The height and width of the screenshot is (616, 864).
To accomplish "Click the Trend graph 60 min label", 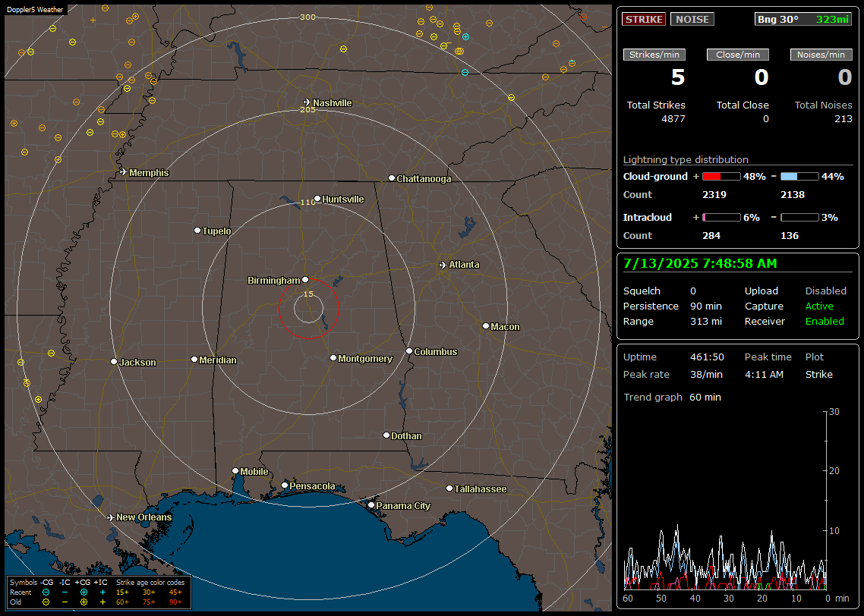I will coord(672,397).
